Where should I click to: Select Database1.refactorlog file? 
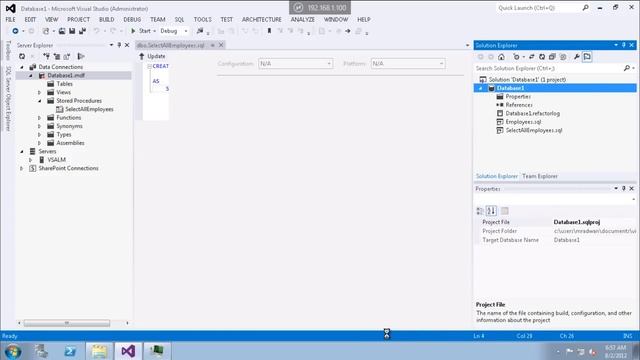click(x=528, y=113)
